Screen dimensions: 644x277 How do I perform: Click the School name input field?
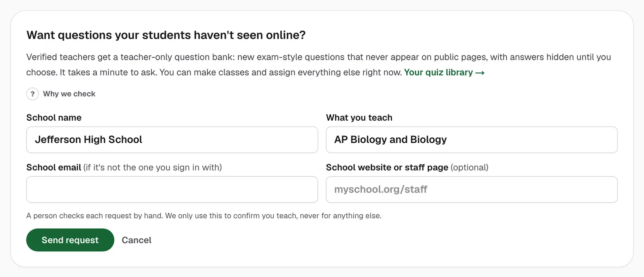point(172,140)
